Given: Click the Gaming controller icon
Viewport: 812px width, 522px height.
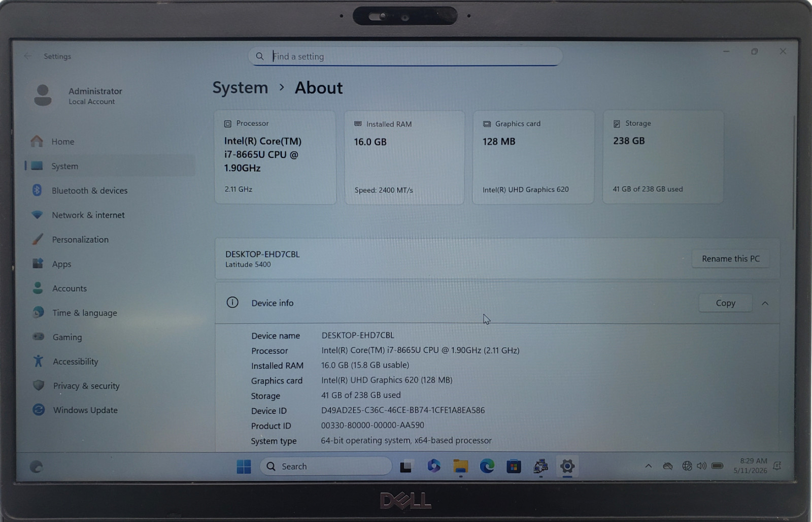Looking at the screenshot, I should click(38, 337).
